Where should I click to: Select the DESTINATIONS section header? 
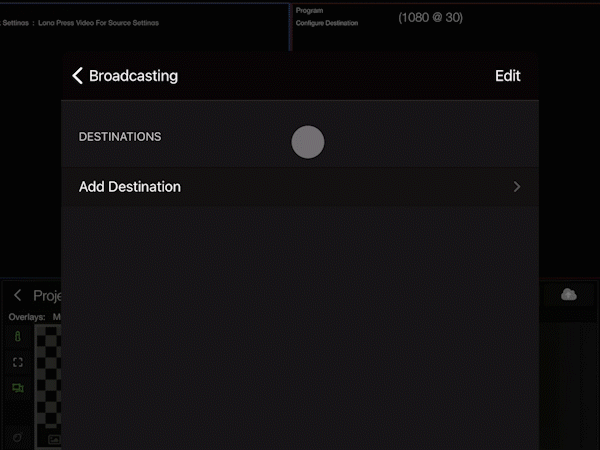point(120,136)
